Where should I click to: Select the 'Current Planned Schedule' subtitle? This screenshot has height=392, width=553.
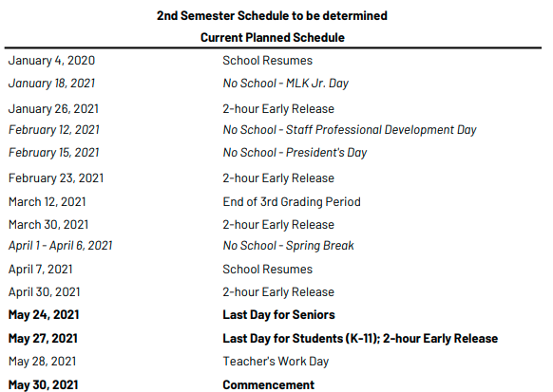[x=273, y=38]
